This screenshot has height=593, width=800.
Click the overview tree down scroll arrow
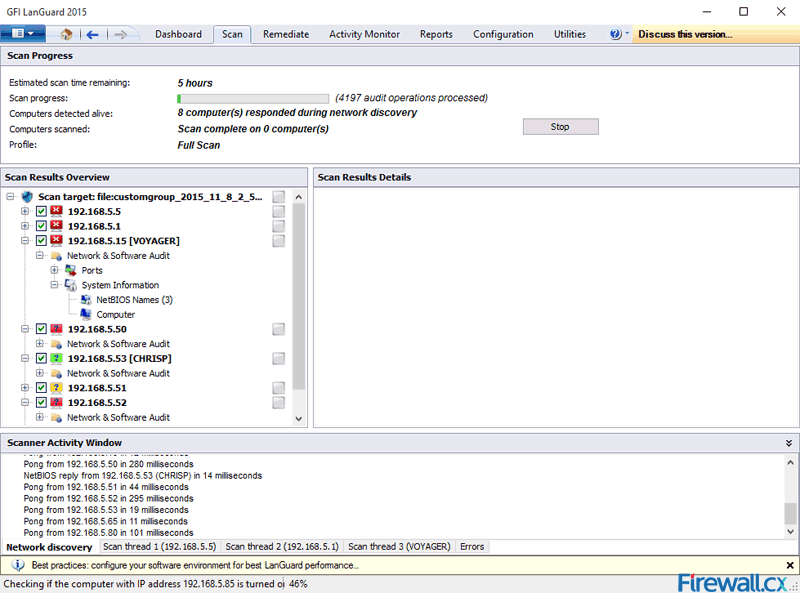pyautogui.click(x=299, y=418)
